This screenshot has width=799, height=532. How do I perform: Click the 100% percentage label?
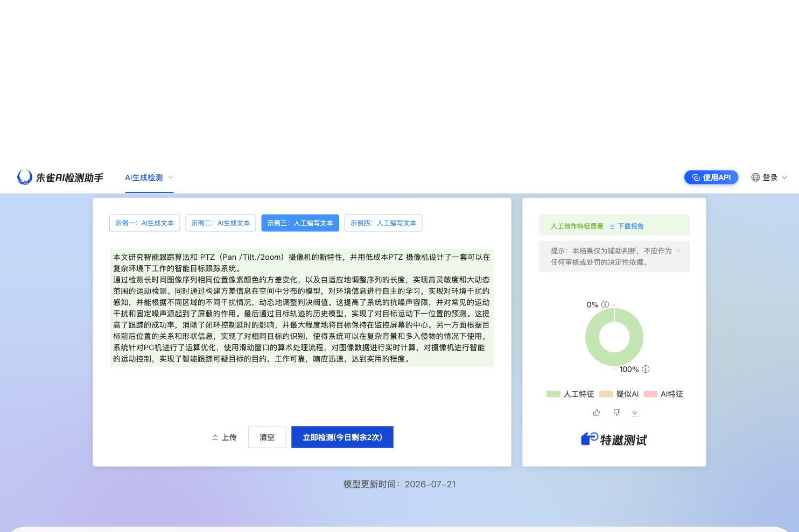click(629, 369)
